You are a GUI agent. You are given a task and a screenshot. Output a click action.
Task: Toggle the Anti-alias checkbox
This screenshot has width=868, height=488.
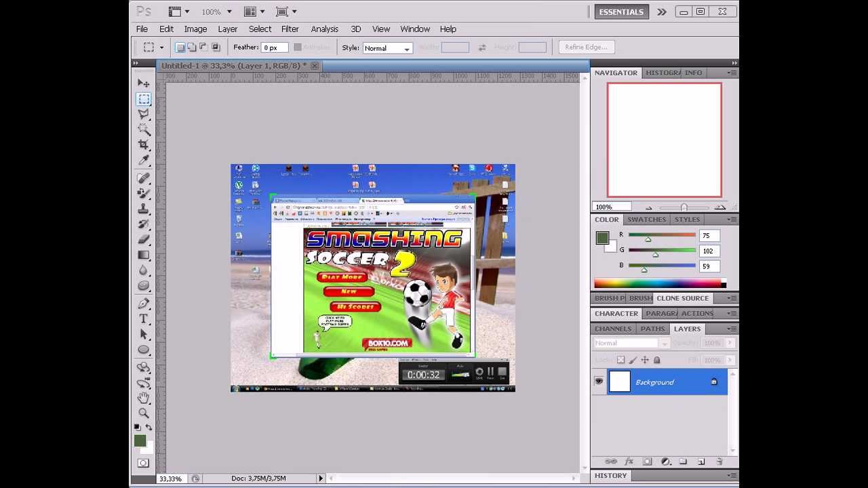[297, 47]
